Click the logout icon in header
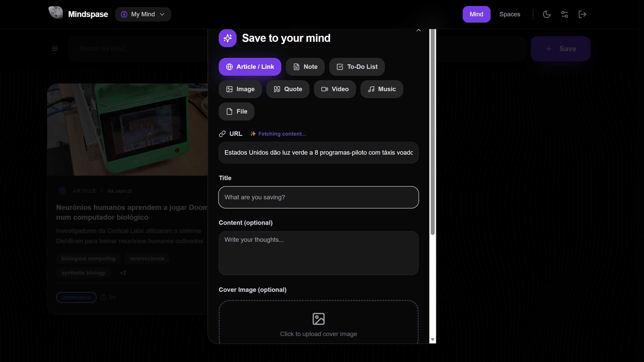Viewport: 644px width, 362px height. pos(582,14)
